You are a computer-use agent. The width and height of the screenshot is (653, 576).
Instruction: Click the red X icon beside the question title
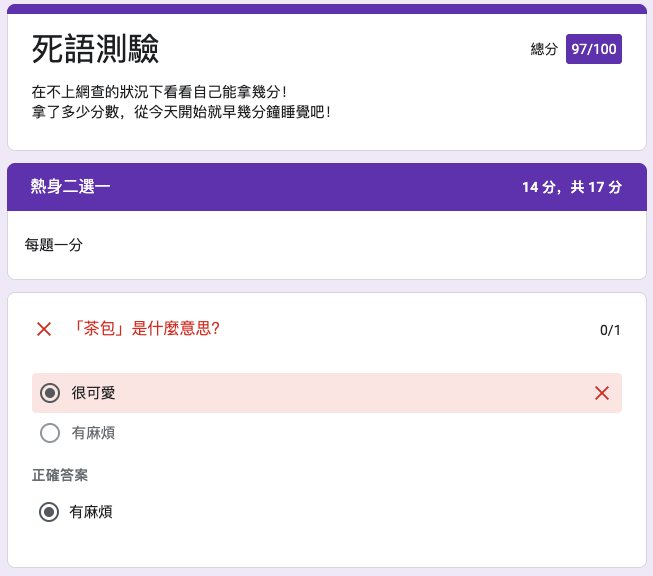pyautogui.click(x=44, y=329)
